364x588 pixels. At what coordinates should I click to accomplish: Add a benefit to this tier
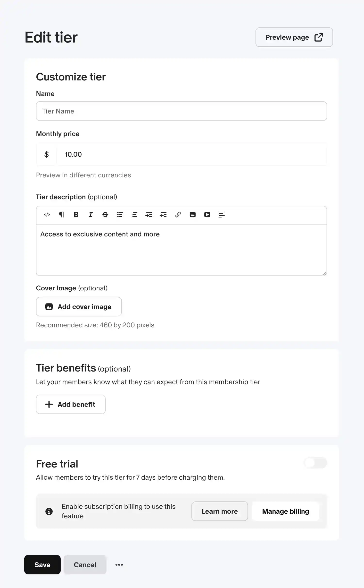pos(71,404)
